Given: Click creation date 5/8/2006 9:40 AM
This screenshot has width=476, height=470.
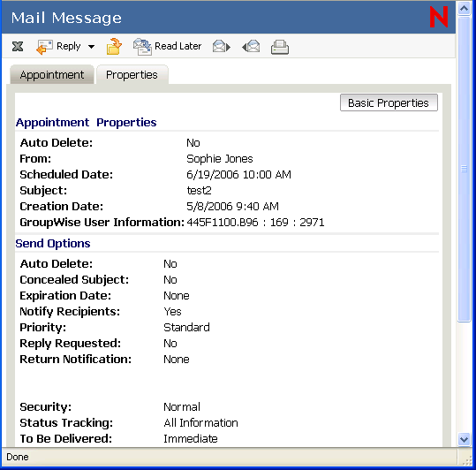Looking at the screenshot, I should pos(232,207).
